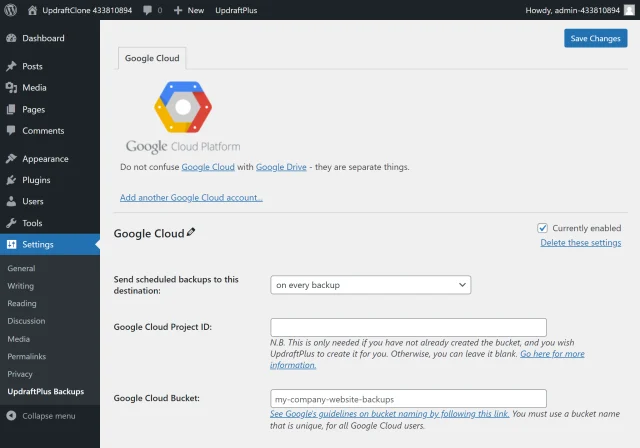640x448 pixels.
Task: Click the pencil edit icon beside Google Cloud
Action: 192,233
